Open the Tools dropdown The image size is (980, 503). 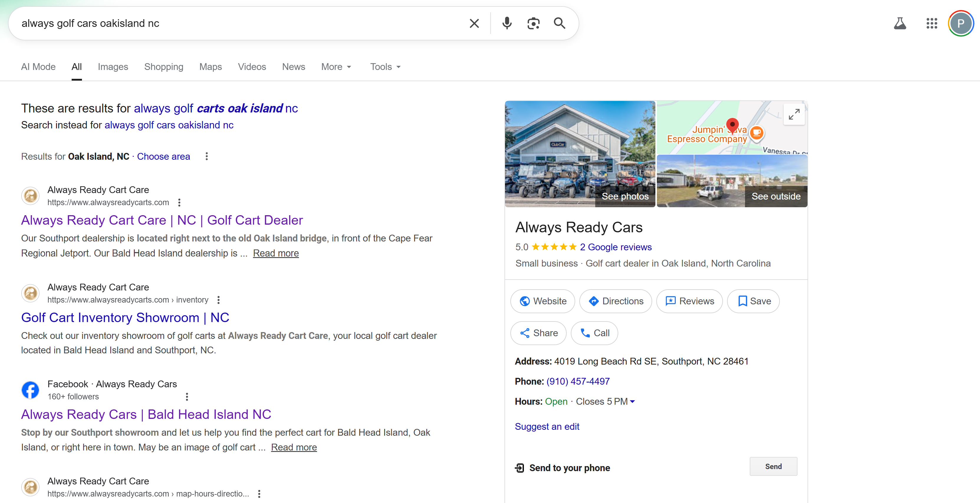click(385, 67)
